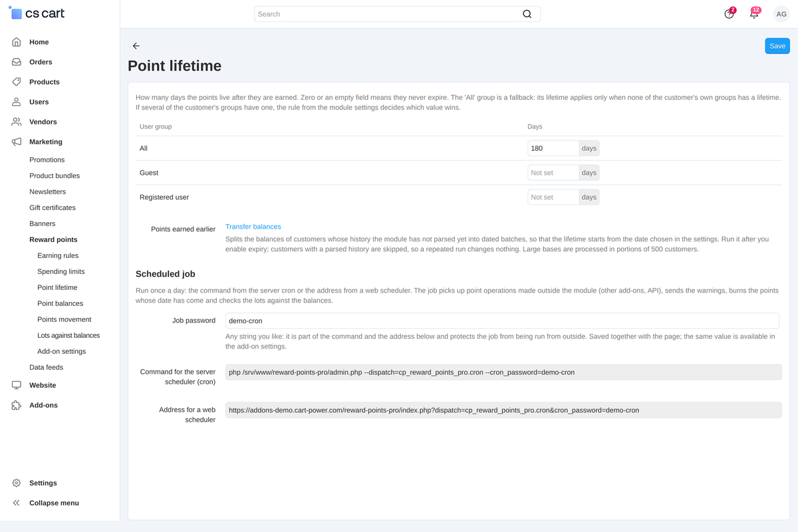Open Products in the sidebar
This screenshot has height=532, width=798.
coord(45,82)
